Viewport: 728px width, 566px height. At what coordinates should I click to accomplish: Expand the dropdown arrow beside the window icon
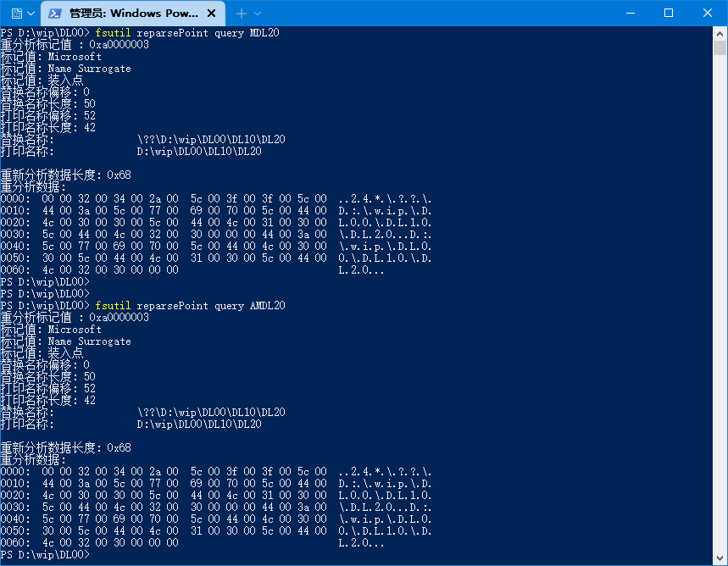tap(31, 14)
